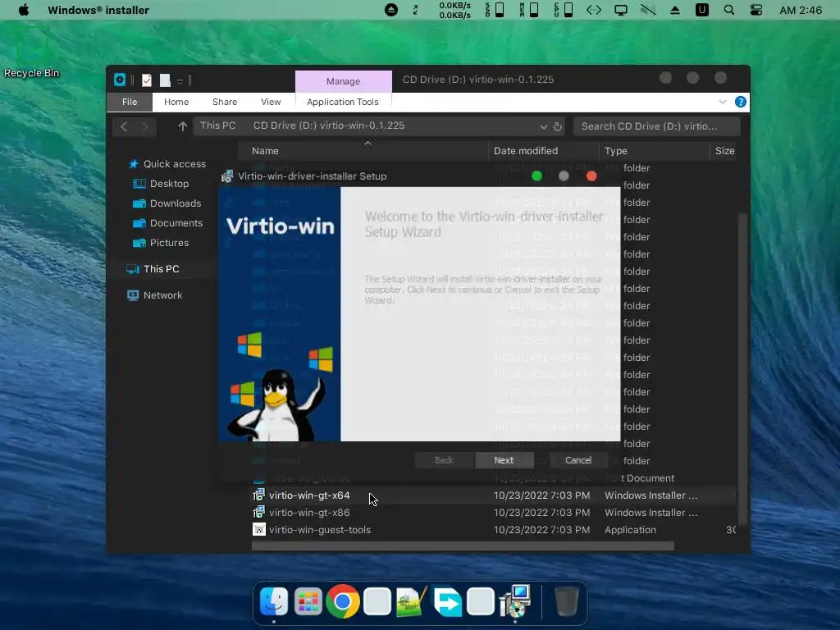Click the Back button in setup wizard

click(x=444, y=460)
